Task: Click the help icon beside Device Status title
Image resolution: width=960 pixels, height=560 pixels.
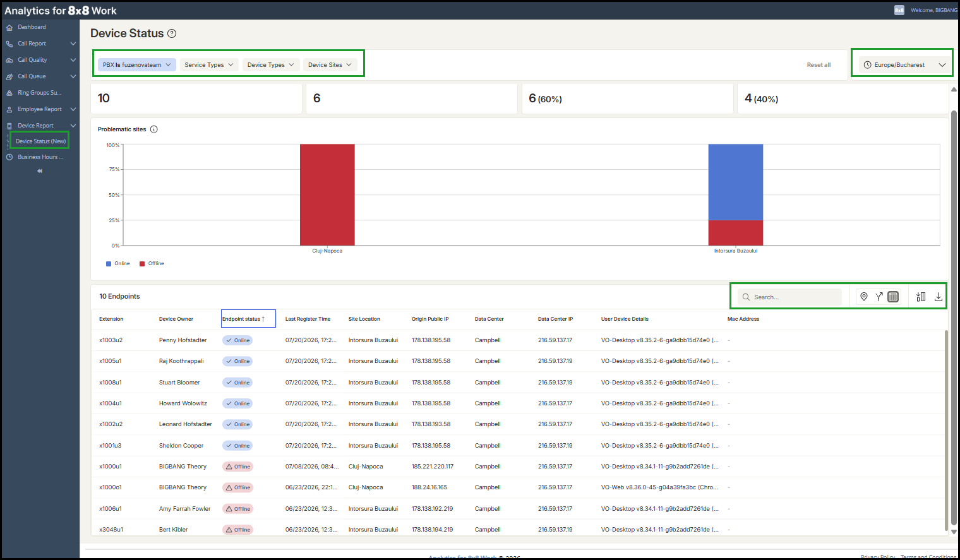Action: (172, 33)
